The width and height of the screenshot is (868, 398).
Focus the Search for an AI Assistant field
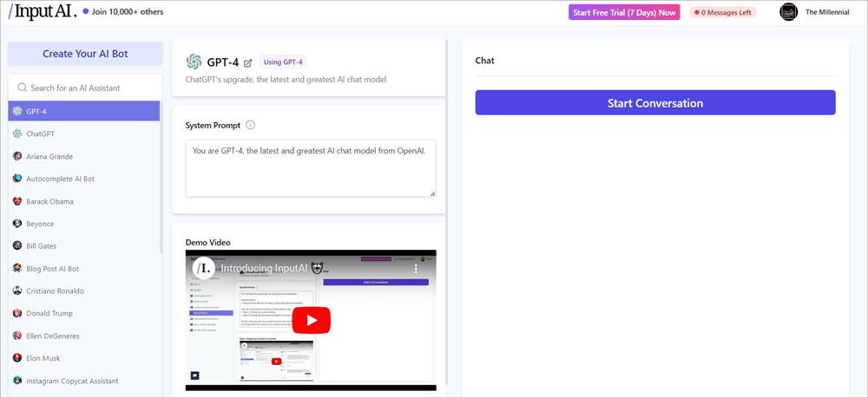click(x=85, y=88)
